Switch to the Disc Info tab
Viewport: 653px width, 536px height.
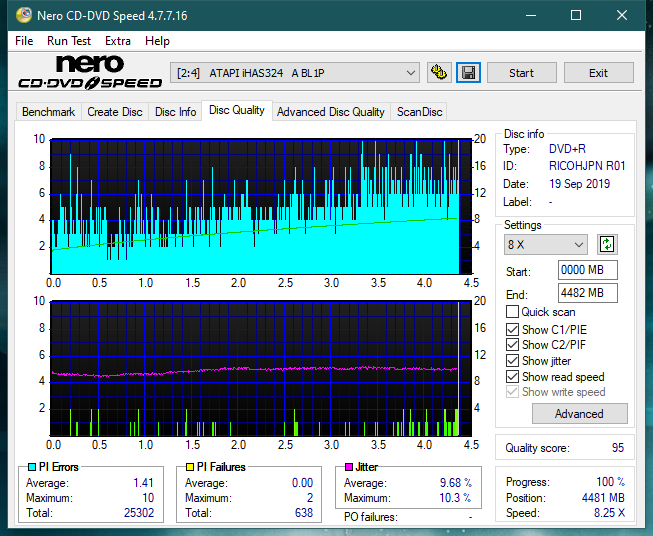coord(175,112)
